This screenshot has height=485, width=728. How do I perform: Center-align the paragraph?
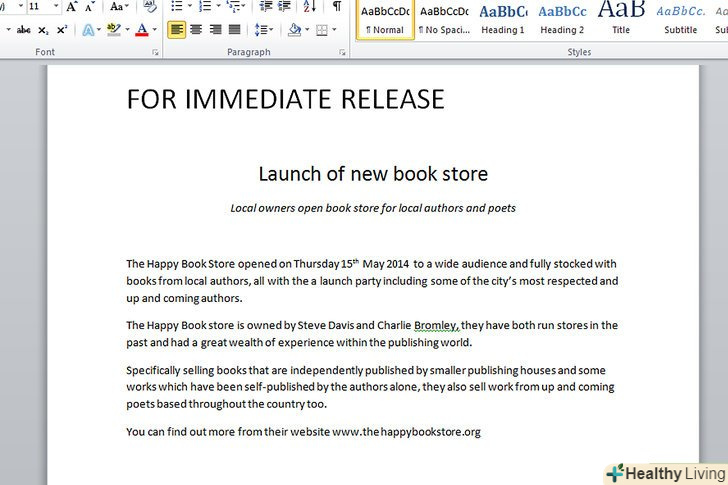point(196,30)
